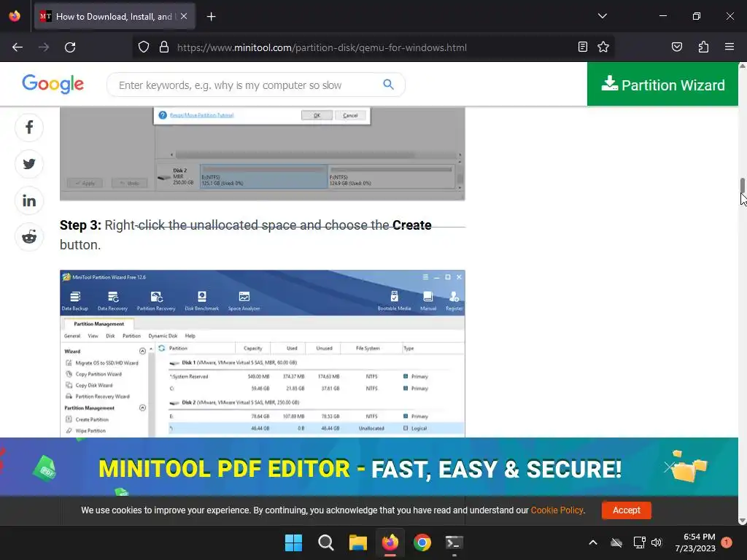Select the How to Download, Install tab
Viewport: 747px width, 560px height.
[x=115, y=16]
